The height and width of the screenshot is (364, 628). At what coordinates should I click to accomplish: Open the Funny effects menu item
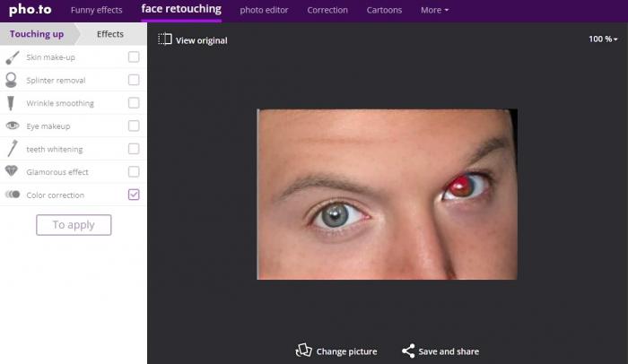click(96, 11)
